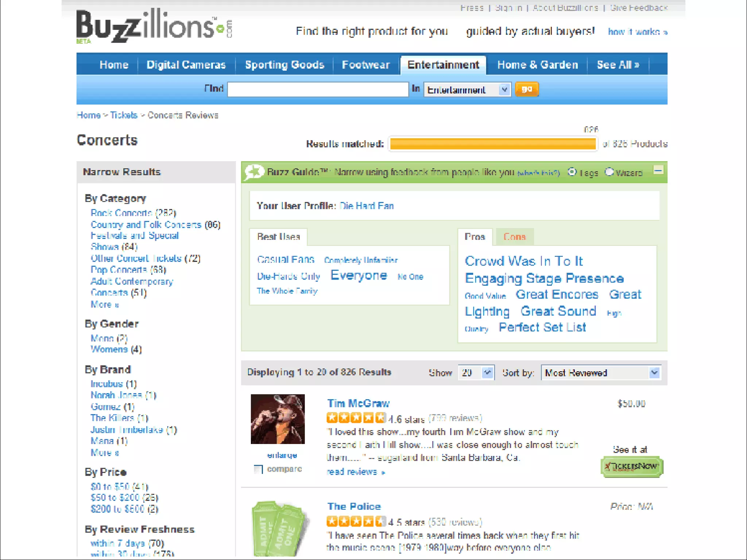Open the Show results count dropdown
The height and width of the screenshot is (560, 747).
pos(476,373)
